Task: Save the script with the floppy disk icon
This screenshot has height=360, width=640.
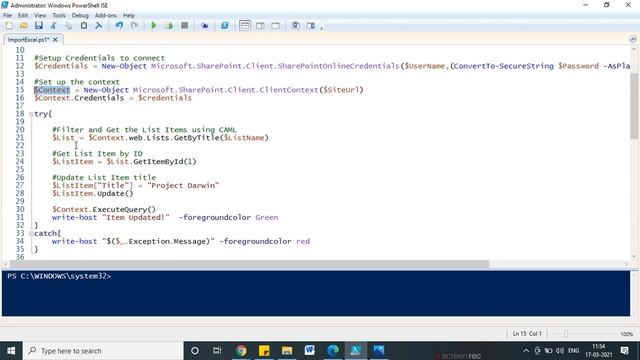Action: click(39, 26)
